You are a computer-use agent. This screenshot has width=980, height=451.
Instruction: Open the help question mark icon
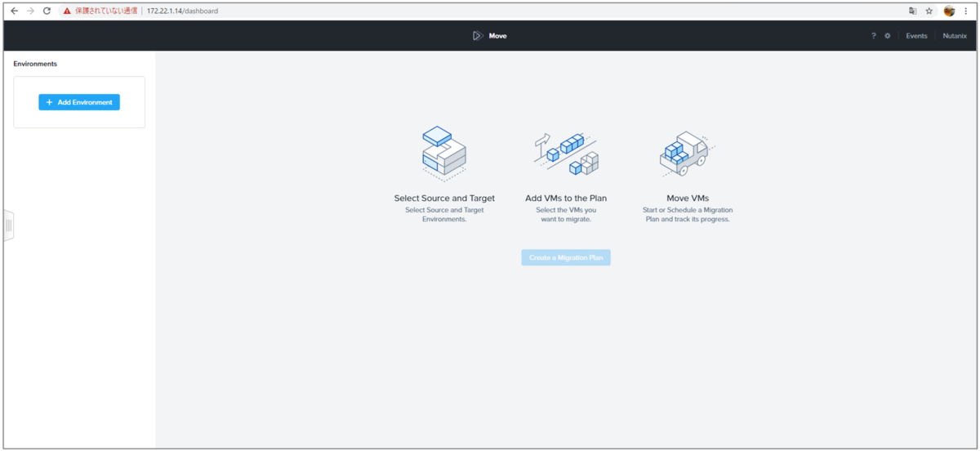(873, 36)
